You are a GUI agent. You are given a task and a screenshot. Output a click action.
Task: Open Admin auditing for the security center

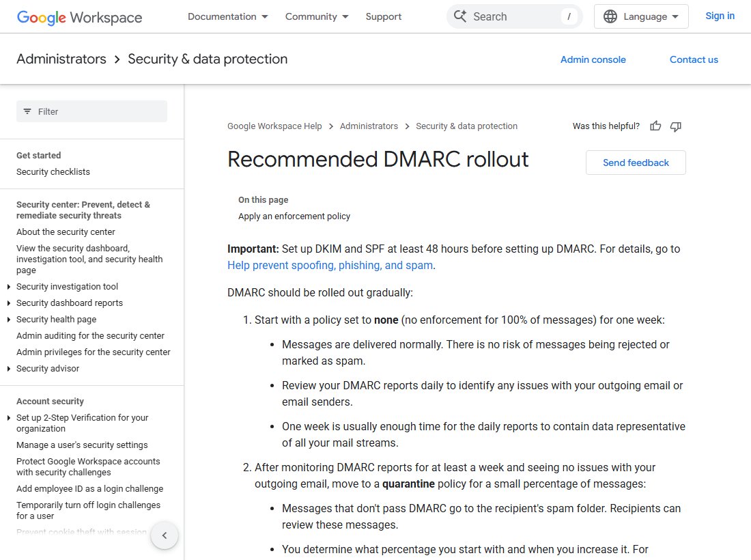(90, 336)
